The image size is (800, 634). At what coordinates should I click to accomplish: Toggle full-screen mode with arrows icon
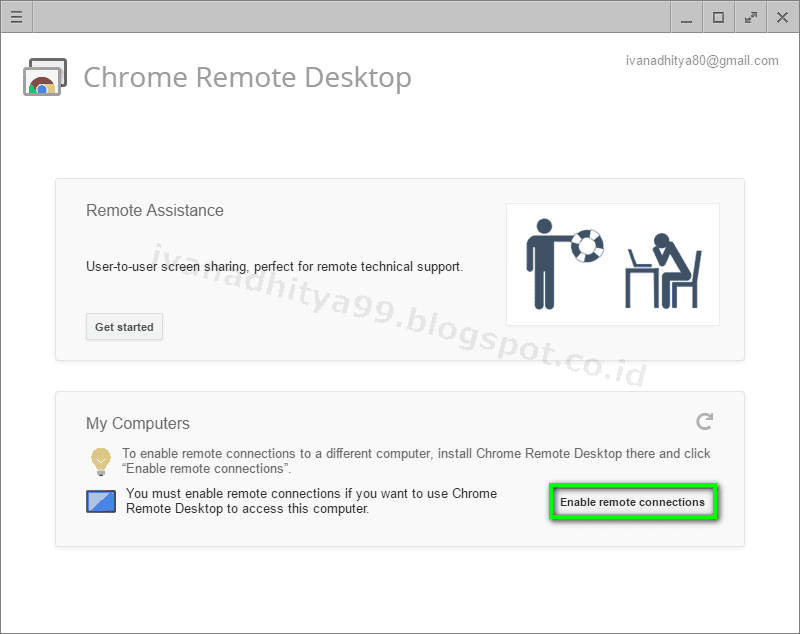coord(751,17)
